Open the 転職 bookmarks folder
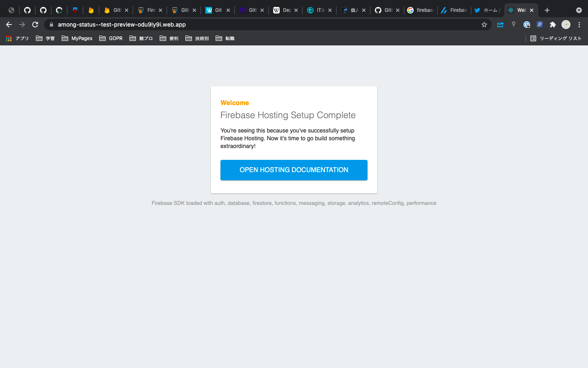This screenshot has height=368, width=588. click(x=225, y=38)
